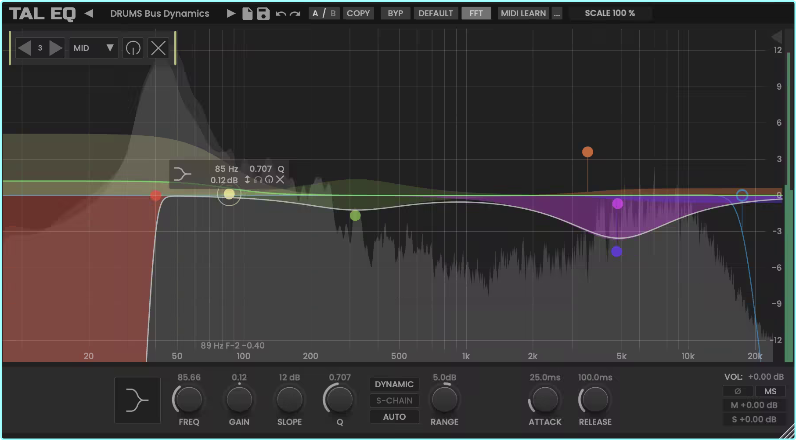This screenshot has height=440, width=796.
Task: Click the Q knob
Action: pos(339,400)
